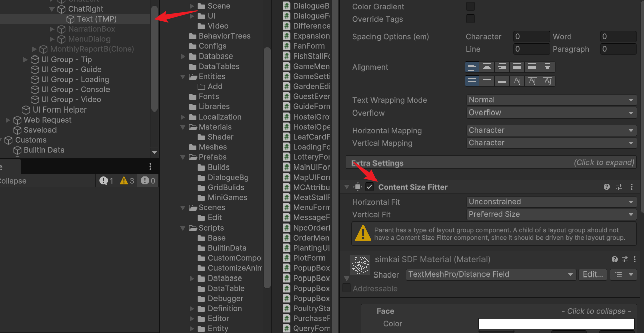Expand the Localization folder arrow
This screenshot has width=644, height=333.
click(183, 117)
